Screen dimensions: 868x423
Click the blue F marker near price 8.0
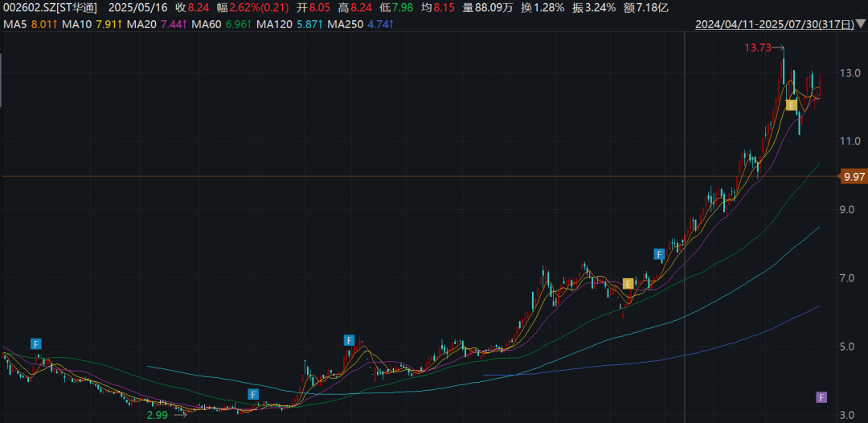pos(659,254)
